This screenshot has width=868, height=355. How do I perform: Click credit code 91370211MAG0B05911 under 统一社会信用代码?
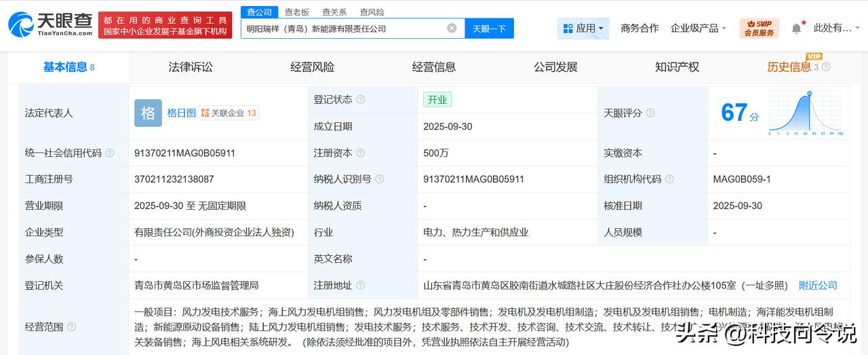pyautogui.click(x=184, y=153)
